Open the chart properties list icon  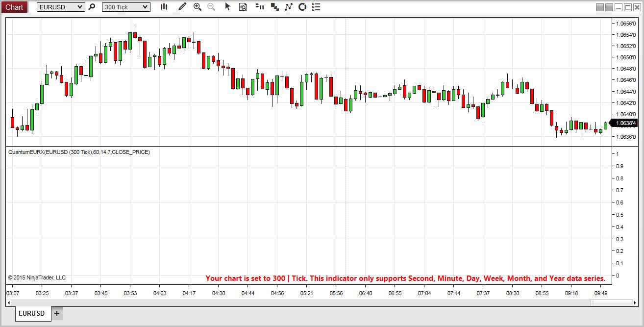click(x=316, y=7)
